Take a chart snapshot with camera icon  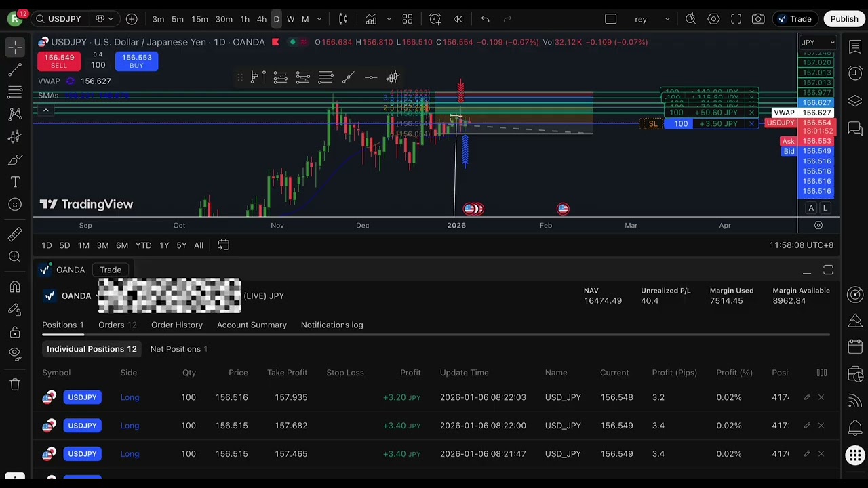pyautogui.click(x=758, y=19)
